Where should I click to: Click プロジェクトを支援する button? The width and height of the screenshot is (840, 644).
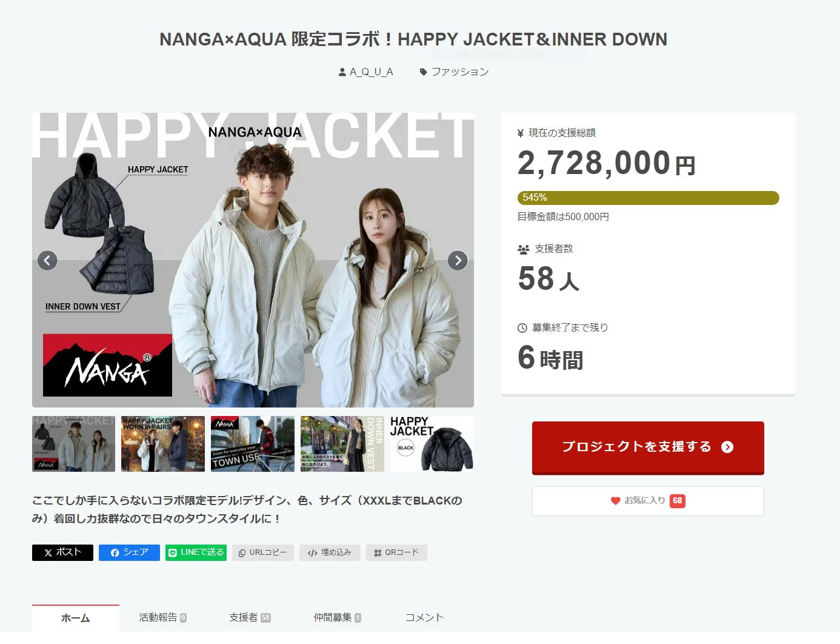point(648,447)
